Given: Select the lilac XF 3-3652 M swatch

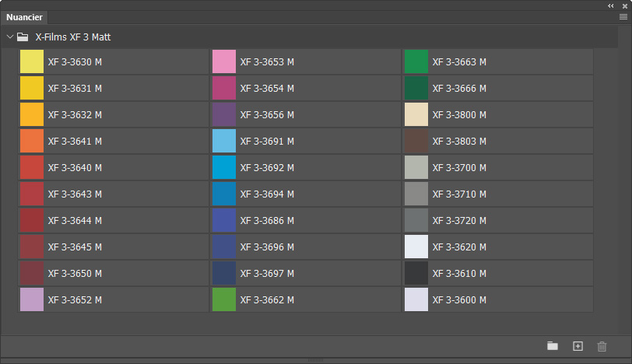Looking at the screenshot, I should pyautogui.click(x=32, y=299).
